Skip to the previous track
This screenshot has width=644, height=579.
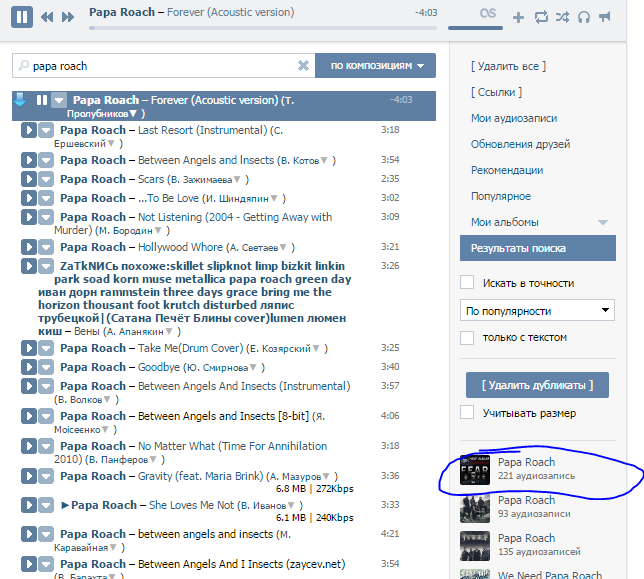[47, 17]
